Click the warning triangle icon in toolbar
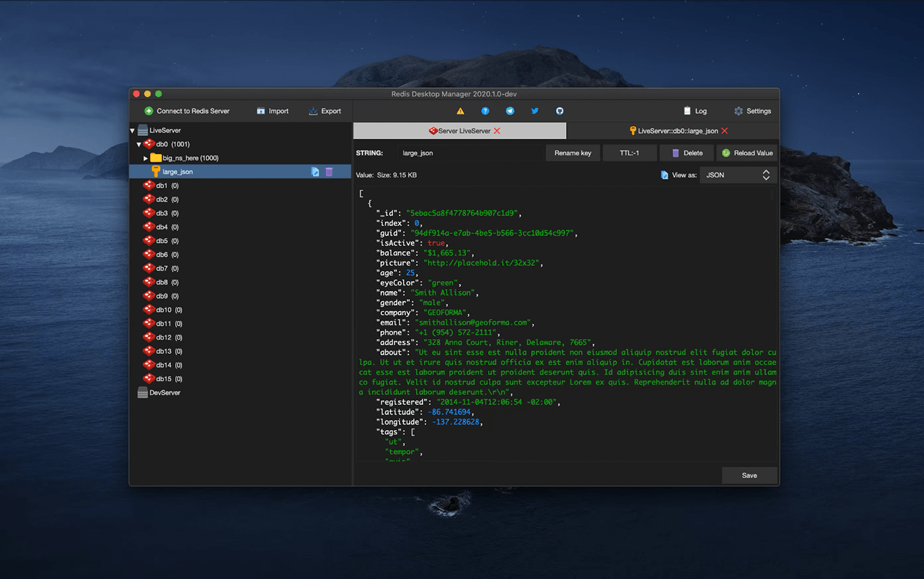The height and width of the screenshot is (579, 924). (x=460, y=111)
